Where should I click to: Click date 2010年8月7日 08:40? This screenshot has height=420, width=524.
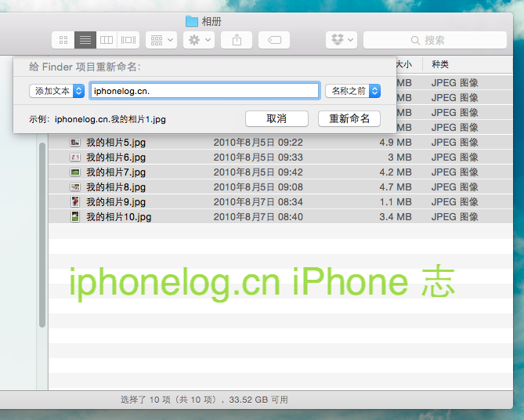pyautogui.click(x=258, y=217)
